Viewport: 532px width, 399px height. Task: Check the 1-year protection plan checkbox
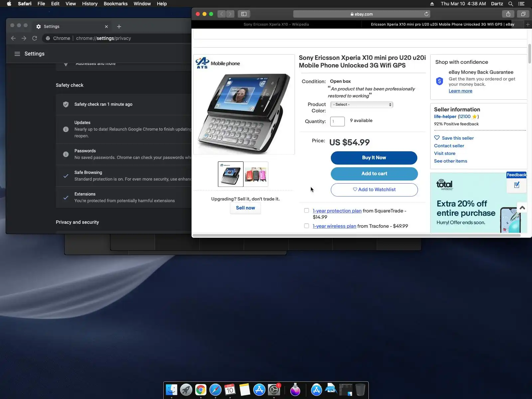pos(307,210)
